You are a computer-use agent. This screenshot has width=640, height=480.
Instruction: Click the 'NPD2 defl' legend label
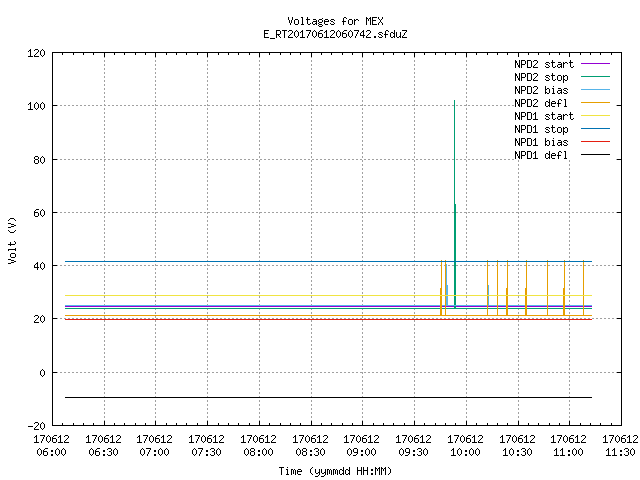coord(541,103)
